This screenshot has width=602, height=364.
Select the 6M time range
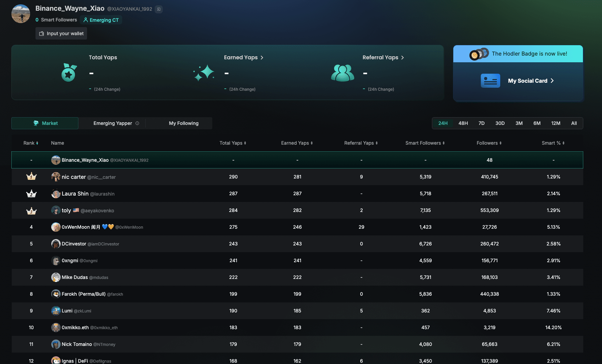[537, 123]
